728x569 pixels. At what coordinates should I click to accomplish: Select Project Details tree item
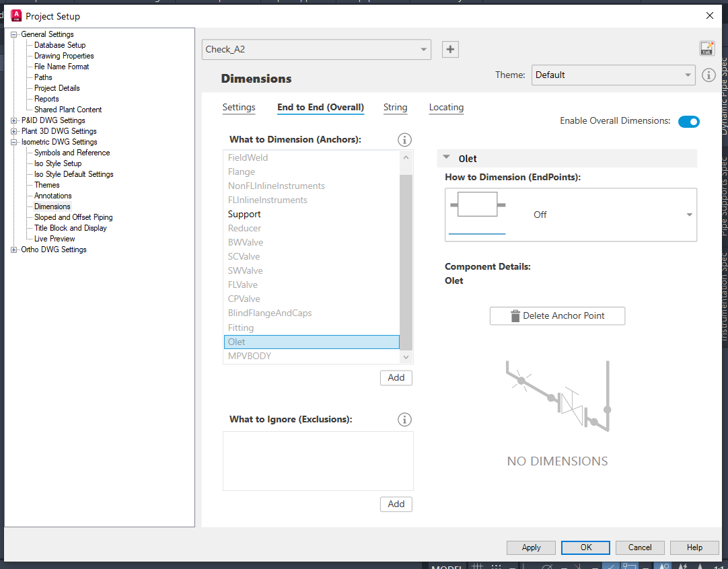(57, 88)
